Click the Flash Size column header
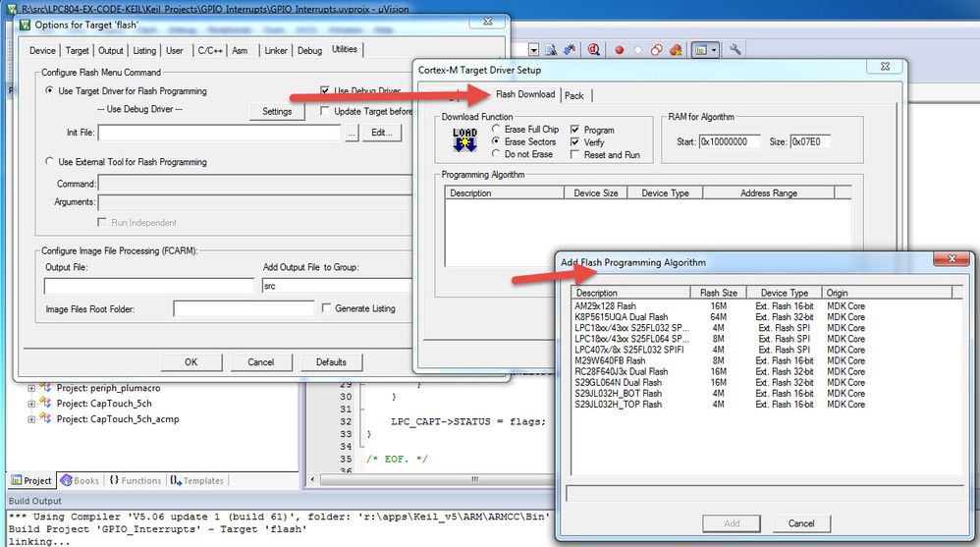Image resolution: width=980 pixels, height=547 pixels. (x=719, y=293)
